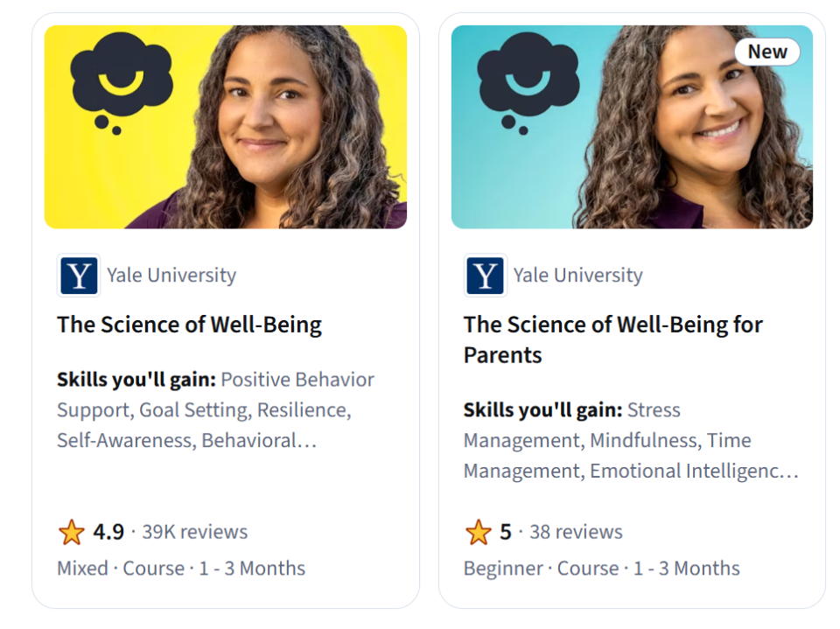Click Yale University text on first card
This screenshot has width=840, height=629.
[171, 276]
